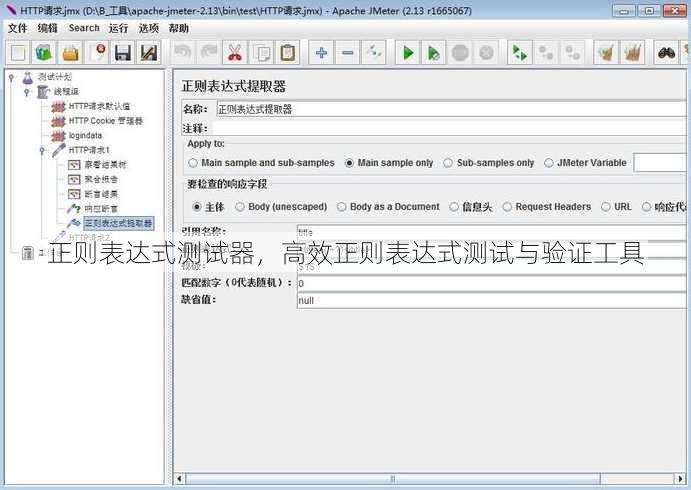The height and width of the screenshot is (490, 691).
Task: Collapse the 线程组 tree node handle
Action: click(27, 92)
